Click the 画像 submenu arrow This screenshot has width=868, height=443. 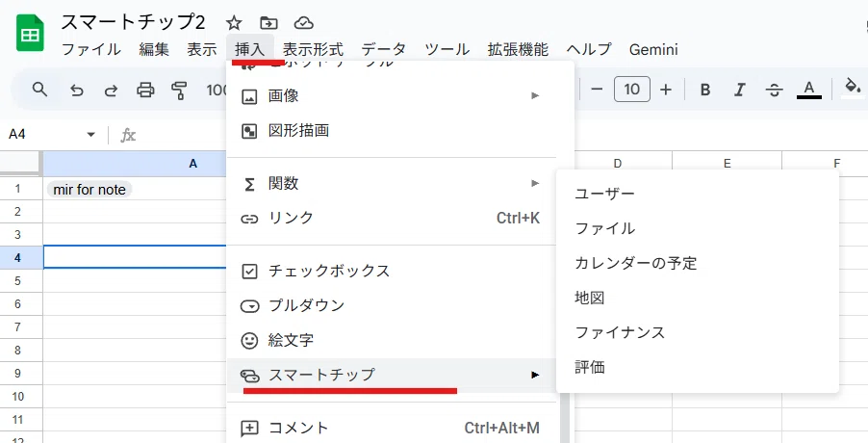pyautogui.click(x=535, y=95)
